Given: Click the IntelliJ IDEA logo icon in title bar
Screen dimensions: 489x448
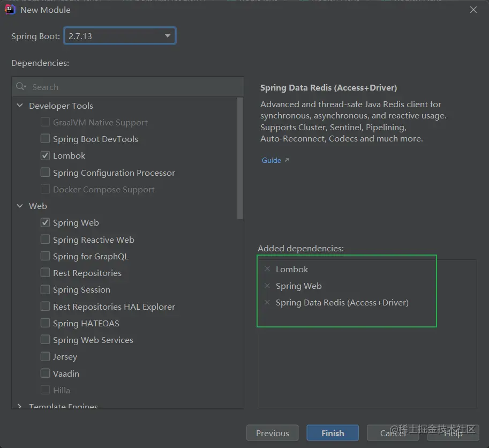Looking at the screenshot, I should point(10,10).
